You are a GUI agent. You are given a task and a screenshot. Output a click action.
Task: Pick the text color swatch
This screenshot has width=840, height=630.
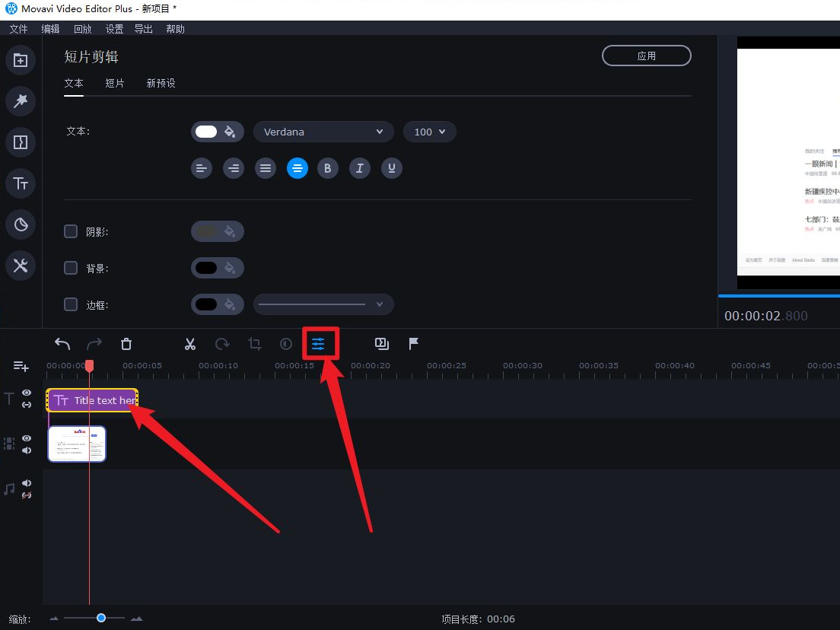click(206, 132)
